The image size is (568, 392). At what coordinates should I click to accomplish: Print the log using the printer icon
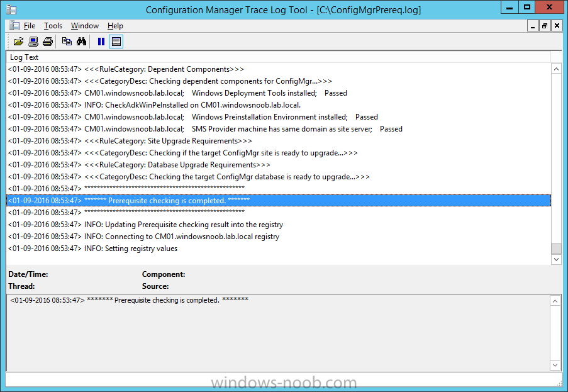point(48,42)
